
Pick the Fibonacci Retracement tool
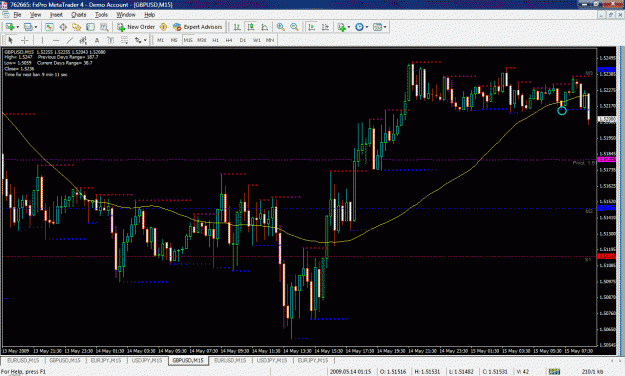tap(124, 40)
